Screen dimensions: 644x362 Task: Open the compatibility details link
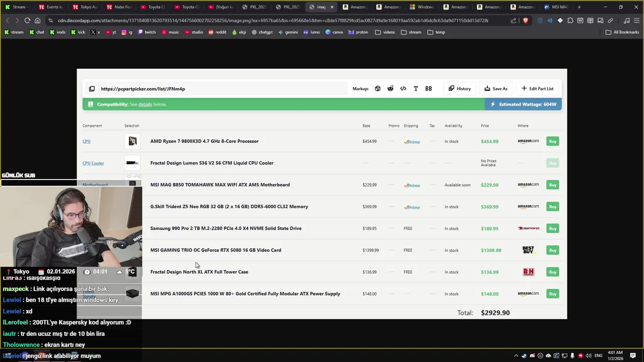(x=145, y=104)
